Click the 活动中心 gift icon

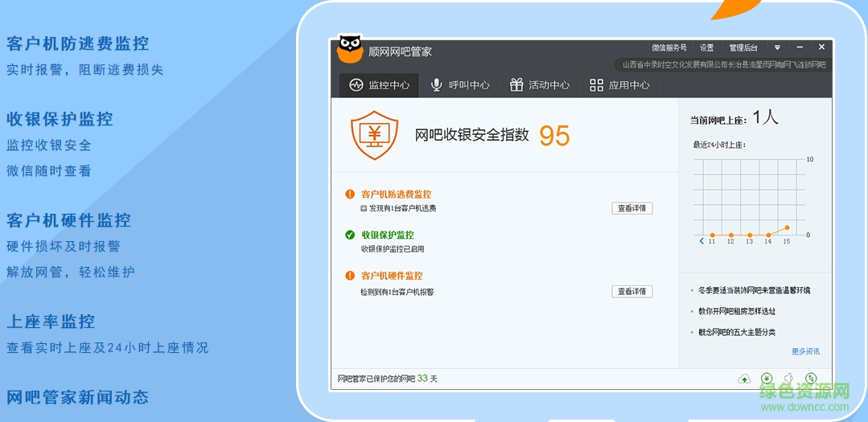516,85
